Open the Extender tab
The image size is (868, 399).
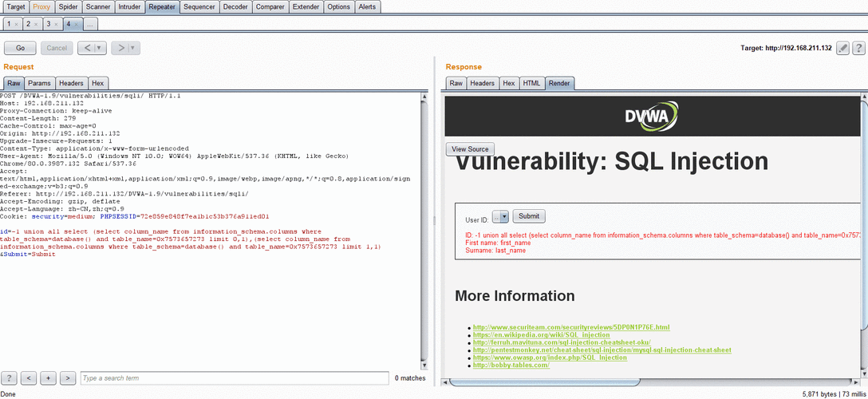[306, 7]
